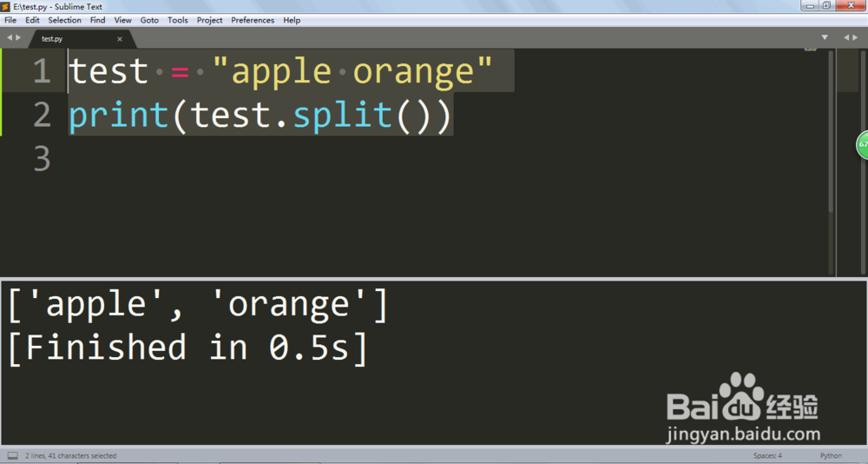Open the Goto menu
This screenshot has height=464, width=868.
point(149,20)
